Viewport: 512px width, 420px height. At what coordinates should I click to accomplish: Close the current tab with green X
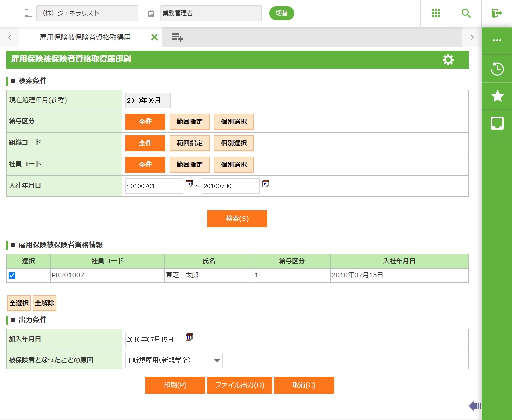(x=154, y=37)
